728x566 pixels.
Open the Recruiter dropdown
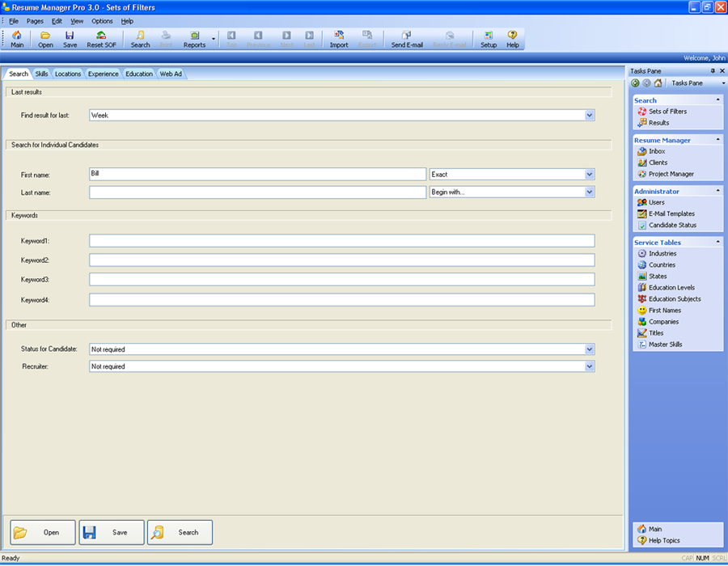[589, 366]
